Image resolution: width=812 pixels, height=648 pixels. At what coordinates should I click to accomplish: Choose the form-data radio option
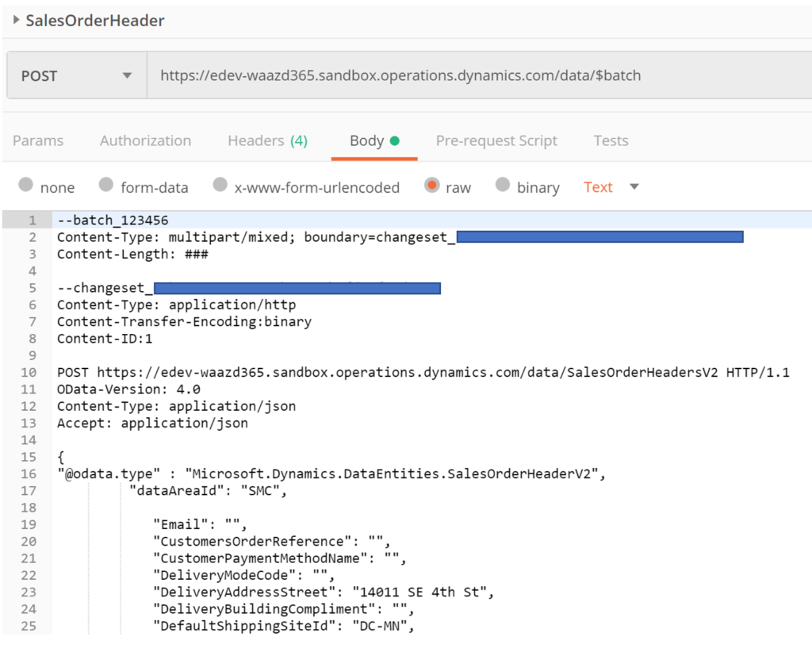106,186
